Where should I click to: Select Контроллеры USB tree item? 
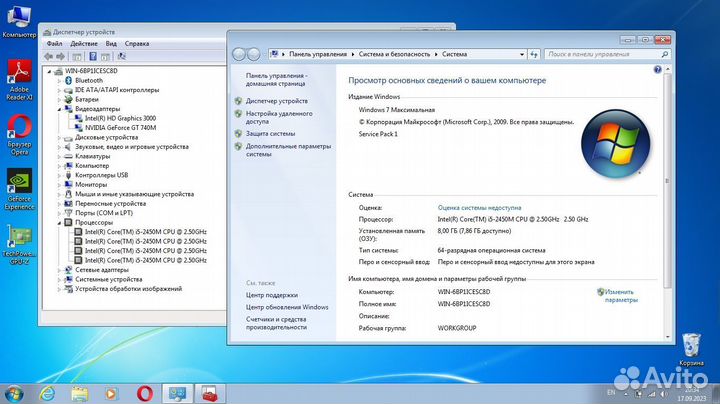(x=101, y=175)
